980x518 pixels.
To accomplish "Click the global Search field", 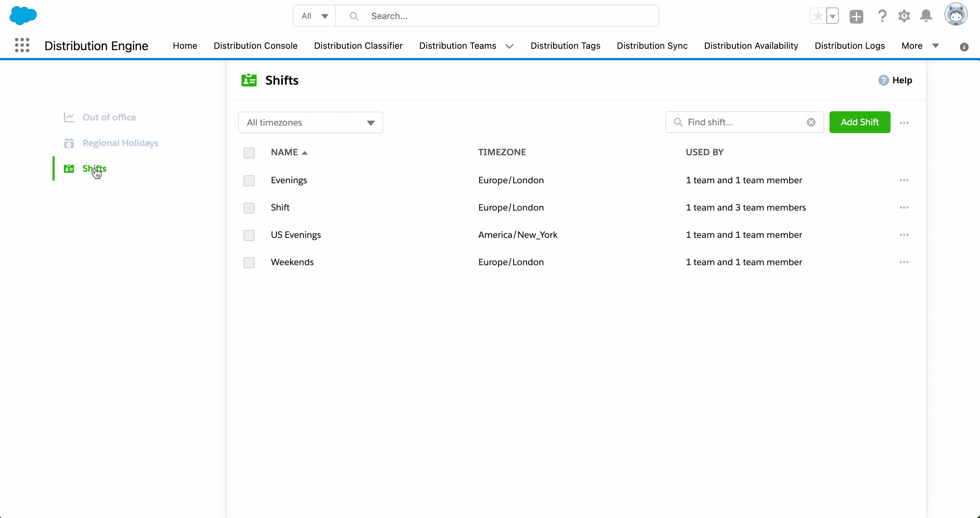I will [497, 16].
